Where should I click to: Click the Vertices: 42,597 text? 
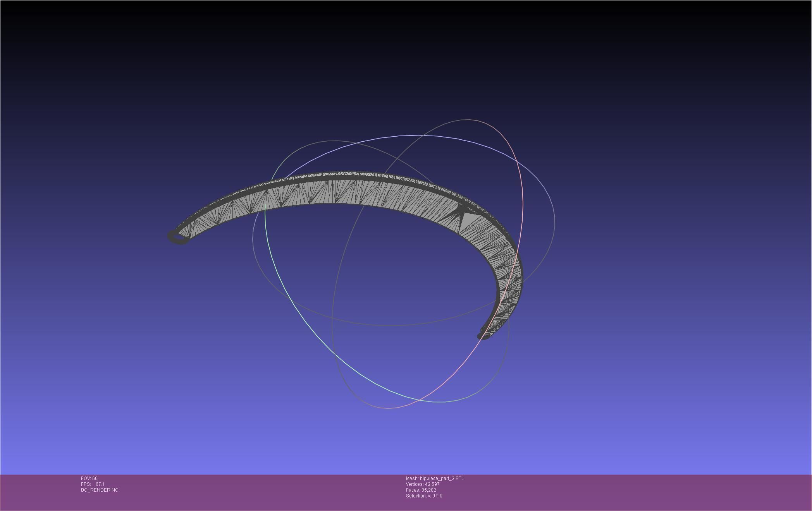pyautogui.click(x=423, y=484)
